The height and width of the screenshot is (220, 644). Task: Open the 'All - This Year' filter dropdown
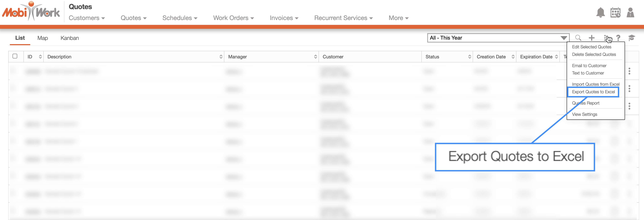(498, 38)
